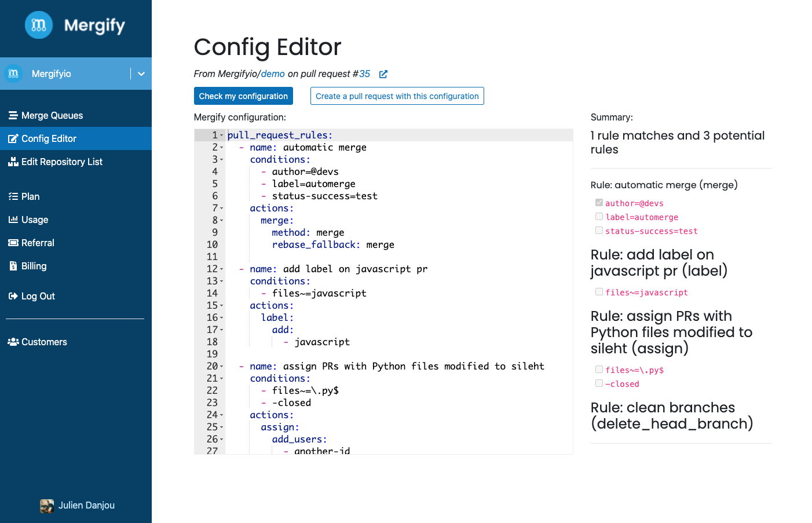The height and width of the screenshot is (523, 812).
Task: Collapse the fold arrow on line 12
Action: (222, 269)
